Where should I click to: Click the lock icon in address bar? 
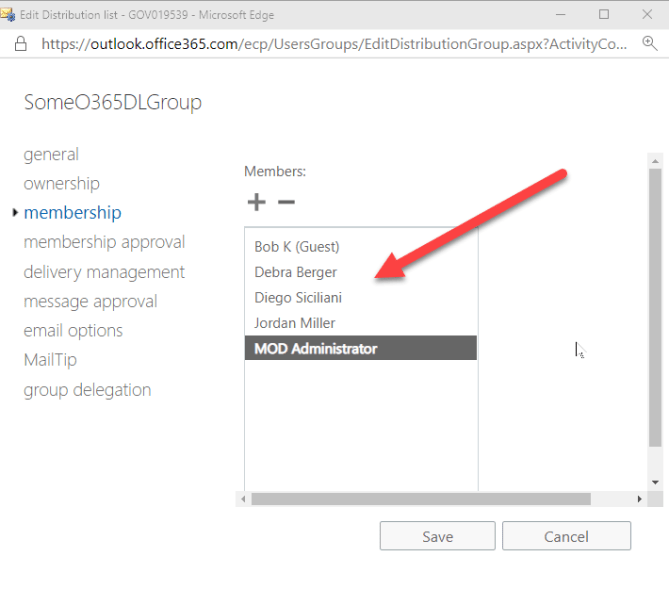click(22, 44)
